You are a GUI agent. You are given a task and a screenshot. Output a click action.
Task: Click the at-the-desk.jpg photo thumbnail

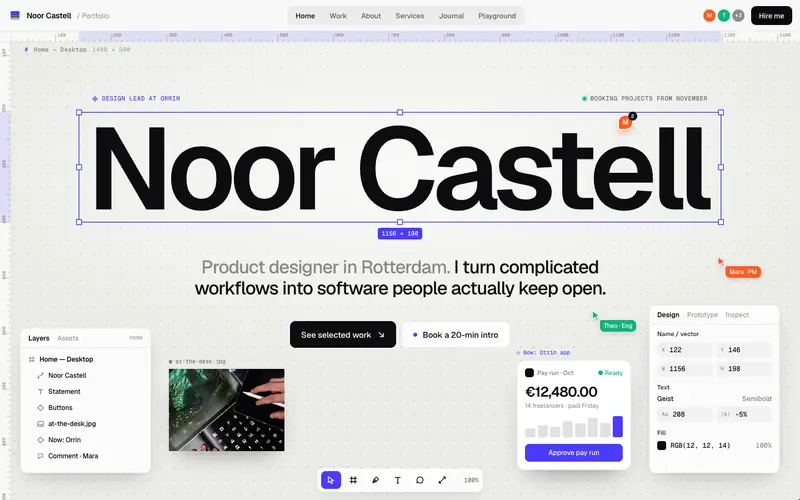pyautogui.click(x=227, y=410)
